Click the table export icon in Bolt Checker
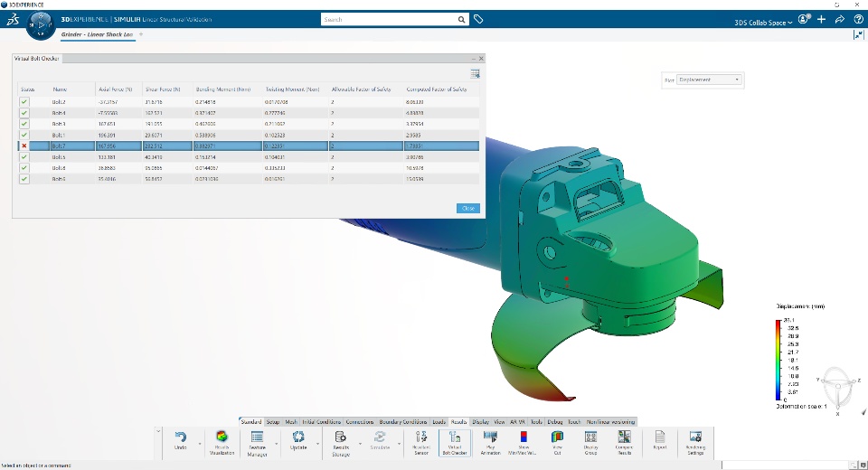 click(x=475, y=73)
